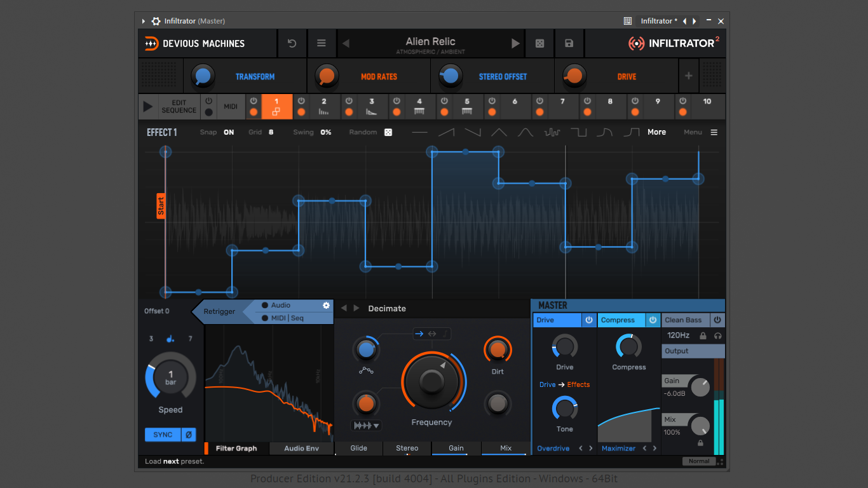The height and width of the screenshot is (488, 868).
Task: Open the waveform source dropdown
Action: [367, 426]
